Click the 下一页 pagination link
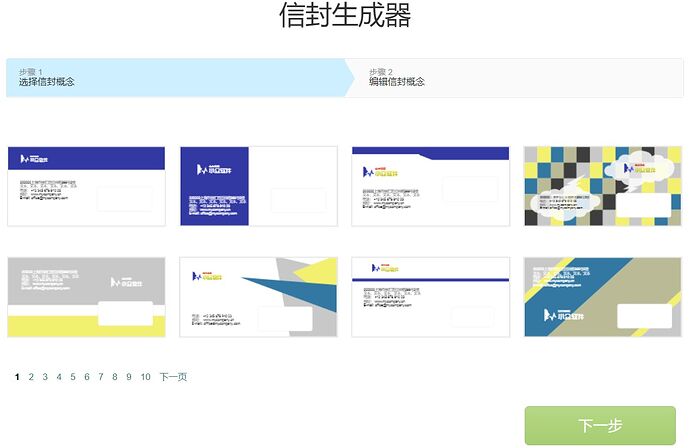The height and width of the screenshot is (448, 690). 173,377
